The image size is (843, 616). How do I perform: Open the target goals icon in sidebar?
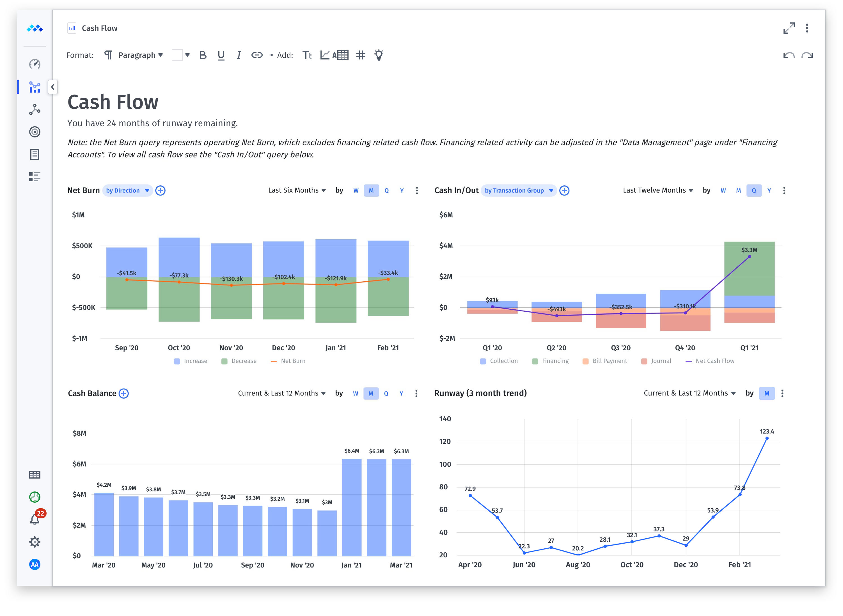click(35, 132)
